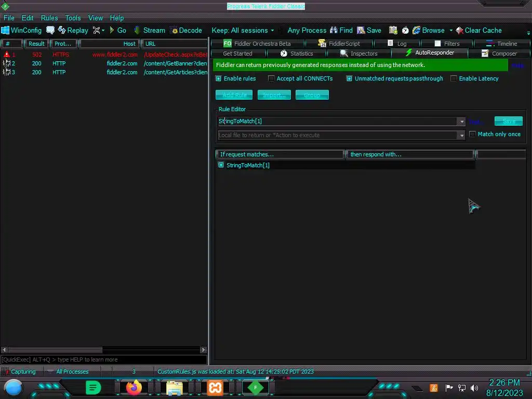Screen dimensions: 532x399
Task: Launch Browse from the toolbar
Action: click(x=429, y=31)
